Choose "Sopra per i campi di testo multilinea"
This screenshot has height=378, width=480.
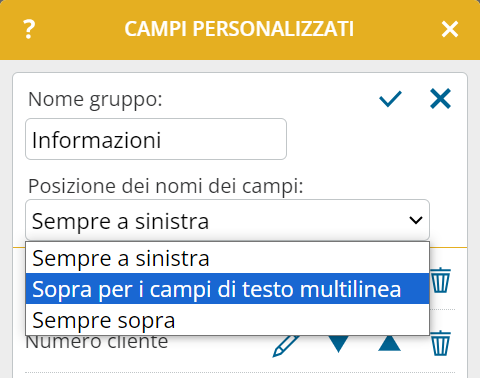click(x=227, y=289)
